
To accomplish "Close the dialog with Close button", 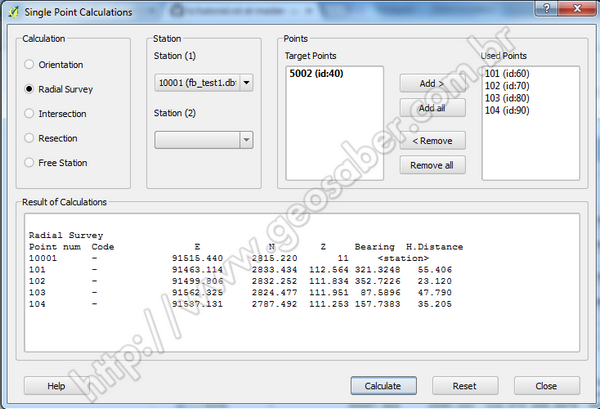I will pos(546,386).
